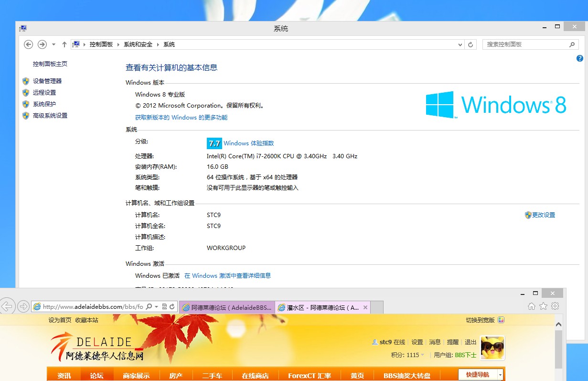Open 设备管理器 from the left sidebar
Screen dimensions: 588x381
(47, 81)
